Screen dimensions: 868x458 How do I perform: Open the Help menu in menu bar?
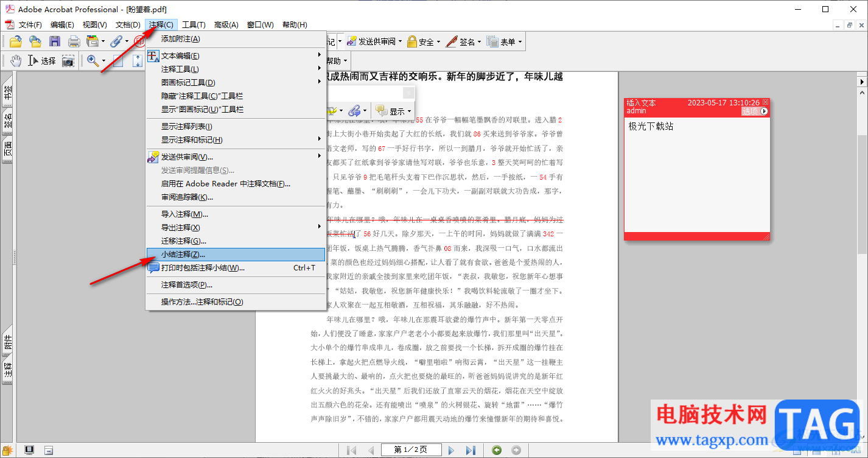[295, 25]
